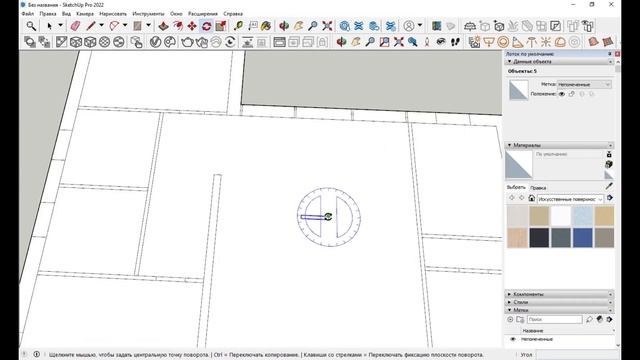The width and height of the screenshot is (640, 360).
Task: Select the Scale tool
Action: pyautogui.click(x=221, y=26)
